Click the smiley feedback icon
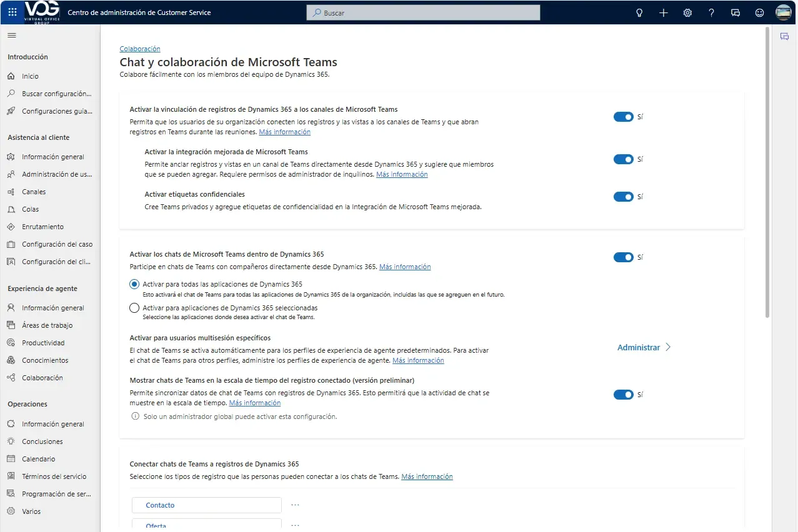The width and height of the screenshot is (798, 532). point(759,12)
